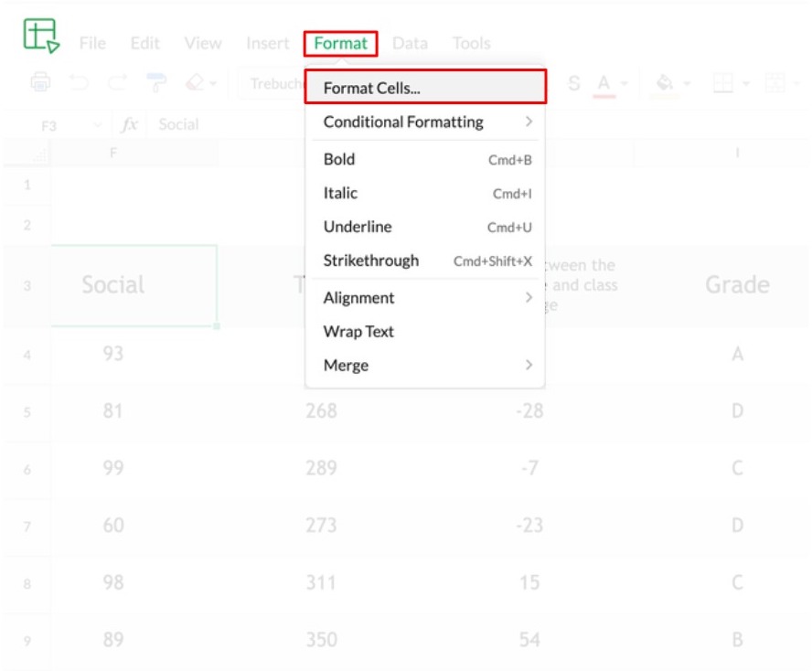Click the Borders grid icon

coord(722,84)
